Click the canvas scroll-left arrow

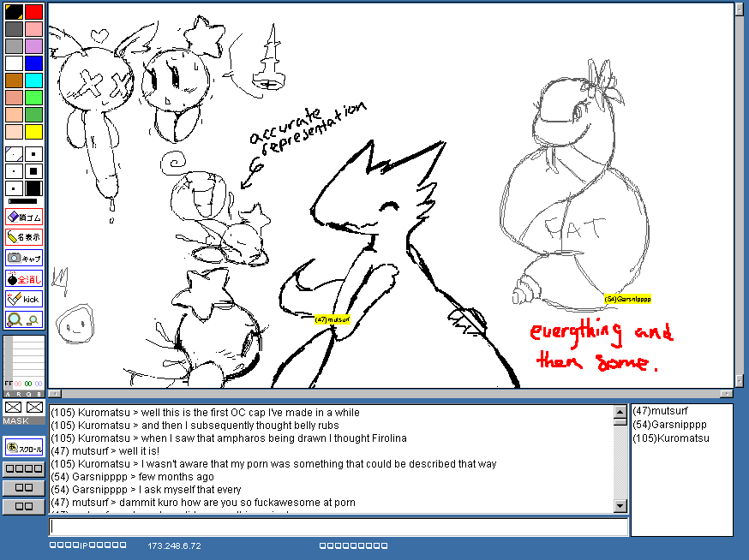[x=55, y=394]
